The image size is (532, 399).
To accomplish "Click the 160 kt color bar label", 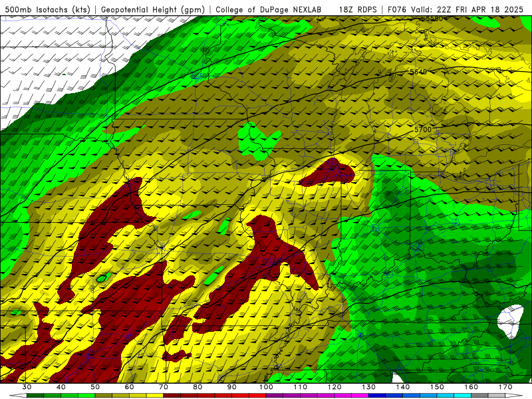I will [471, 387].
